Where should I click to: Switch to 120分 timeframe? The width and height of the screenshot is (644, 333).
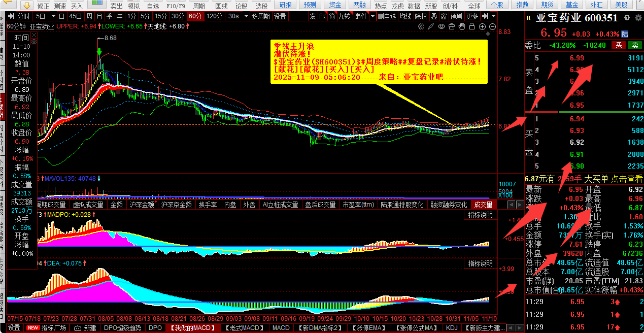pyautogui.click(x=215, y=16)
